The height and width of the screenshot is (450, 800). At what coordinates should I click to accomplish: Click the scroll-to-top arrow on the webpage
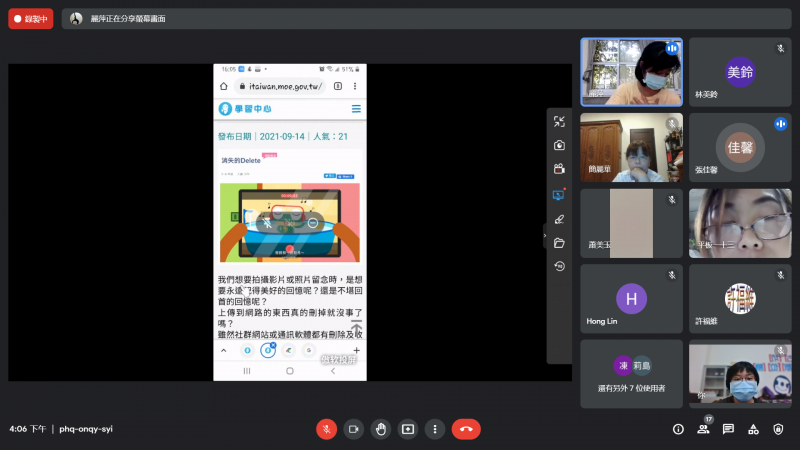pyautogui.click(x=356, y=327)
